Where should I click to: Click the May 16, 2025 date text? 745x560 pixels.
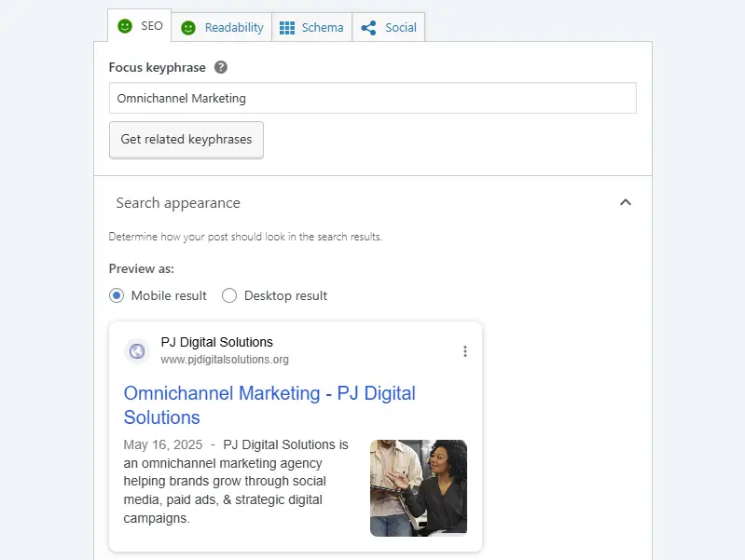163,444
